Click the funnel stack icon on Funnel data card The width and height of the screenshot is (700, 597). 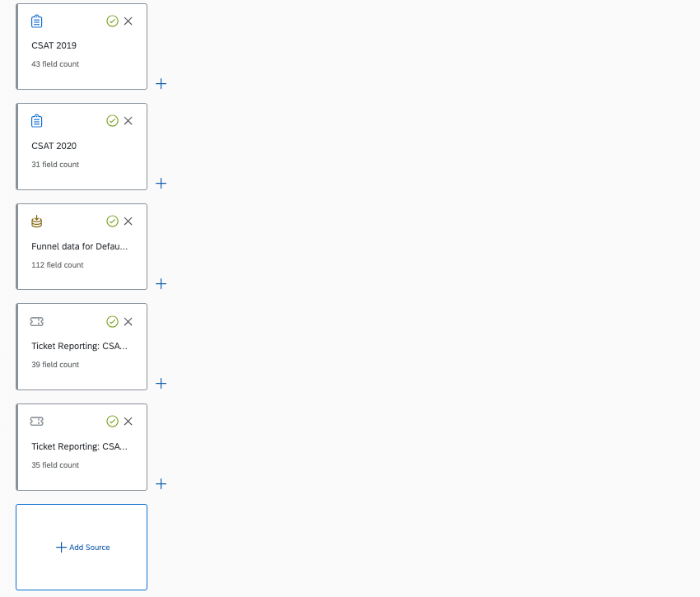click(36, 221)
